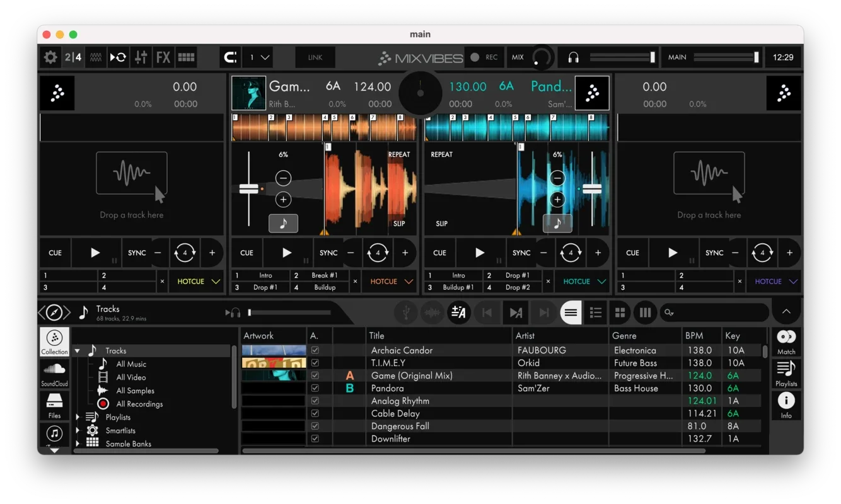Toggle the waveform view button
Image resolution: width=841 pixels, height=504 pixels.
point(96,57)
